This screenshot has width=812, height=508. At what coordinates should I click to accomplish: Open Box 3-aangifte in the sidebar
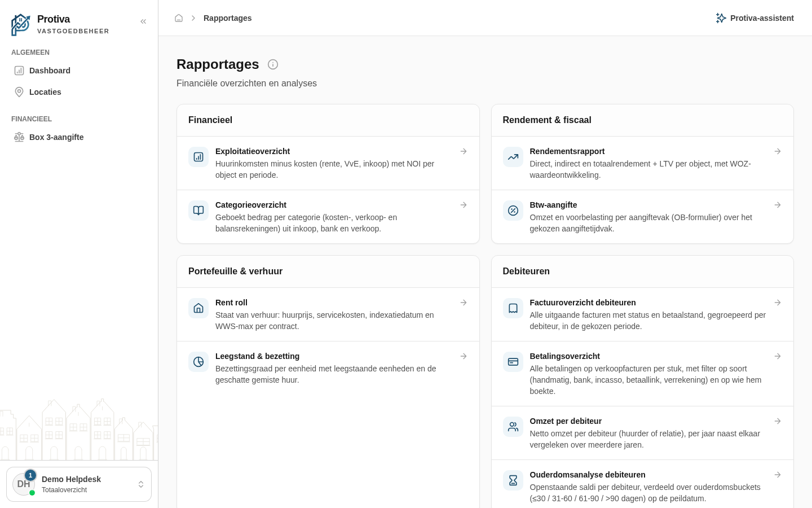pos(79,137)
